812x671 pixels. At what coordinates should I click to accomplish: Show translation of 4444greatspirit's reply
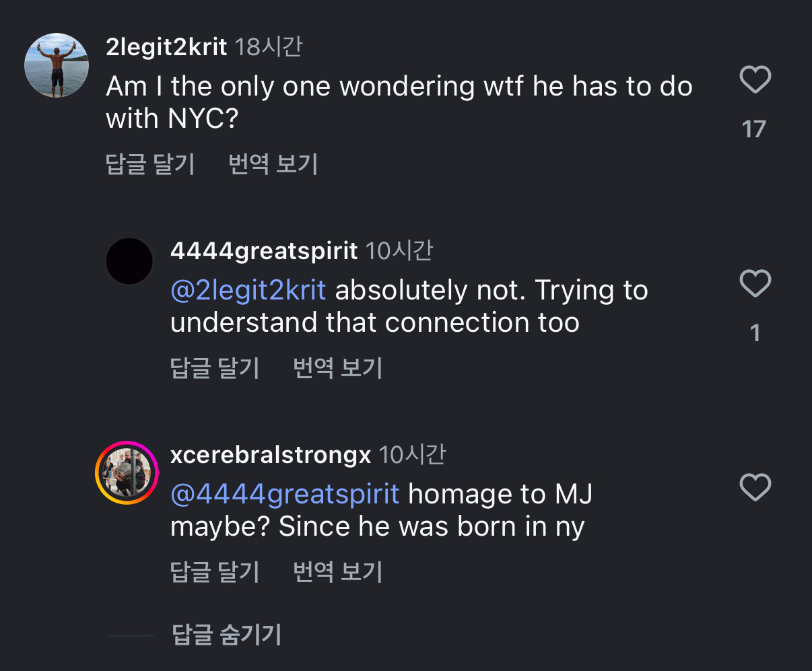point(337,367)
